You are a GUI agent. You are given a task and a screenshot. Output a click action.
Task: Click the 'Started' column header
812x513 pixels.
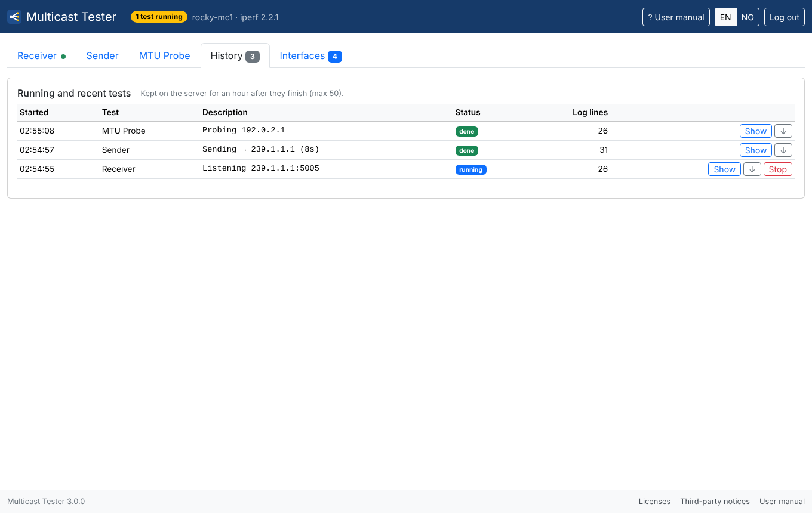coord(34,112)
